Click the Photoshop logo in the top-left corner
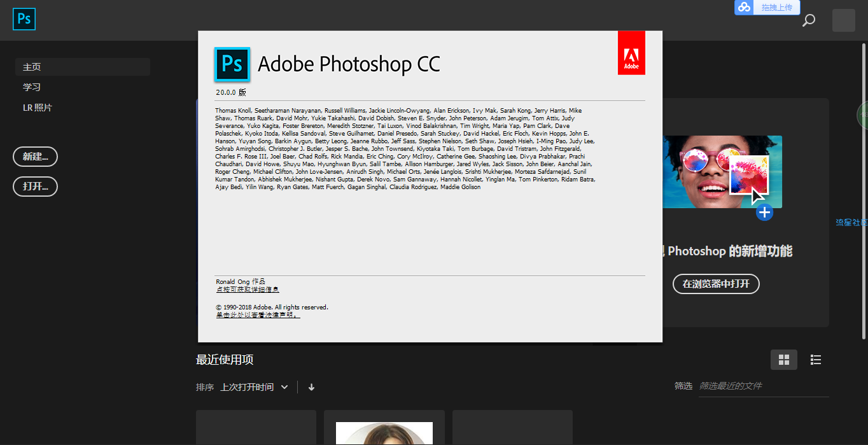 pyautogui.click(x=24, y=19)
